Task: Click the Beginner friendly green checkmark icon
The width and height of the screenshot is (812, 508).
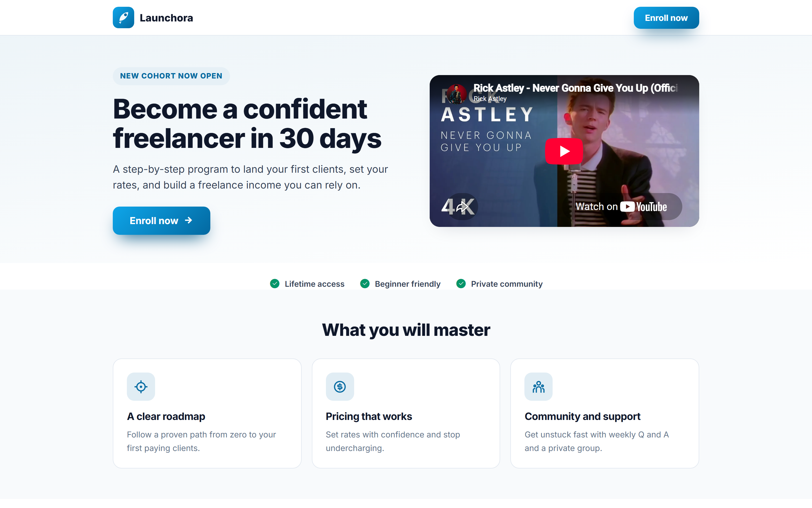Action: pyautogui.click(x=365, y=284)
